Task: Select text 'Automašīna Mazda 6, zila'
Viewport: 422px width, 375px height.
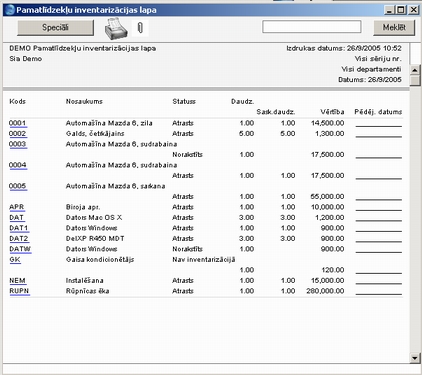Action: pos(109,123)
